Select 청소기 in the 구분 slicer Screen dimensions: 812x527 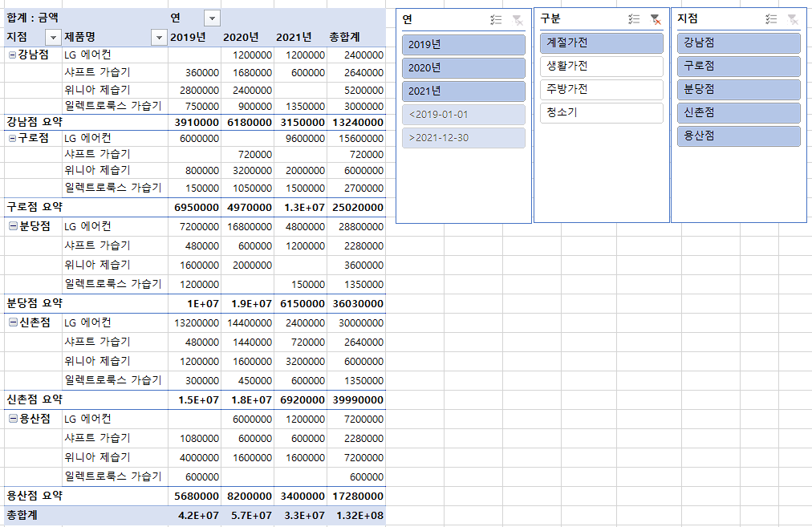point(601,113)
